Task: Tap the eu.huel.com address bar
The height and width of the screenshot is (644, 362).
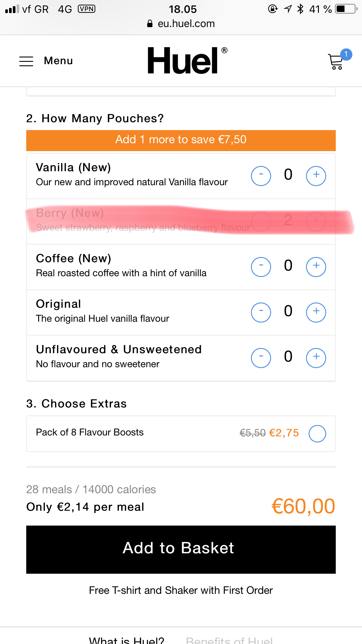Action: point(181,24)
